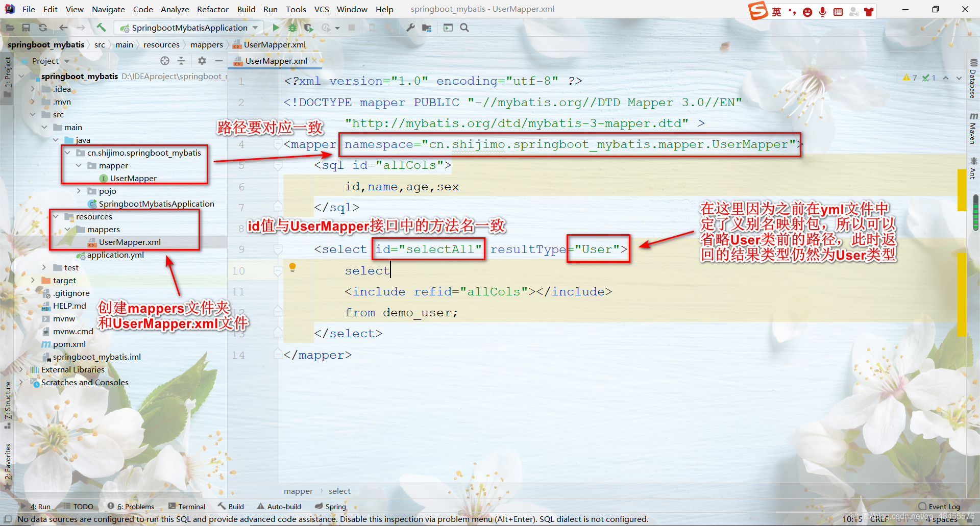Collapse the src folder
The image size is (980, 526).
tap(33, 114)
